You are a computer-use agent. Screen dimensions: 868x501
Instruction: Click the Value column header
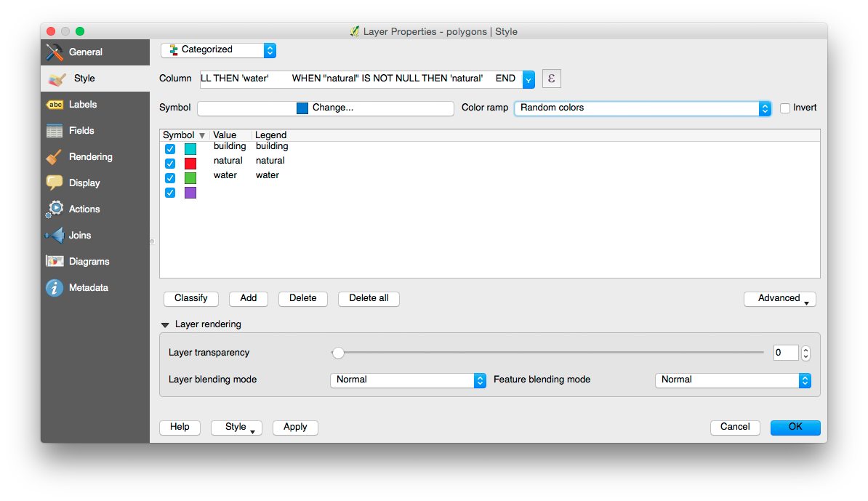(x=225, y=135)
